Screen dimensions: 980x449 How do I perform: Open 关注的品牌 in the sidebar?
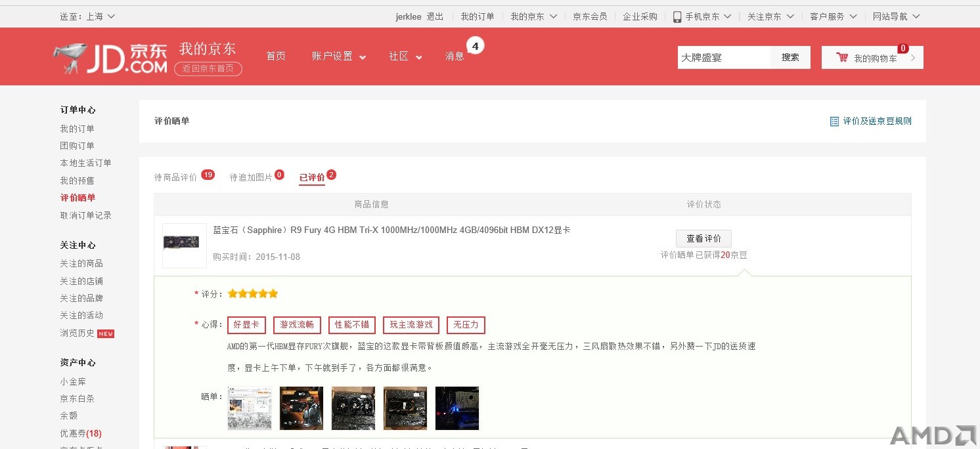[81, 298]
